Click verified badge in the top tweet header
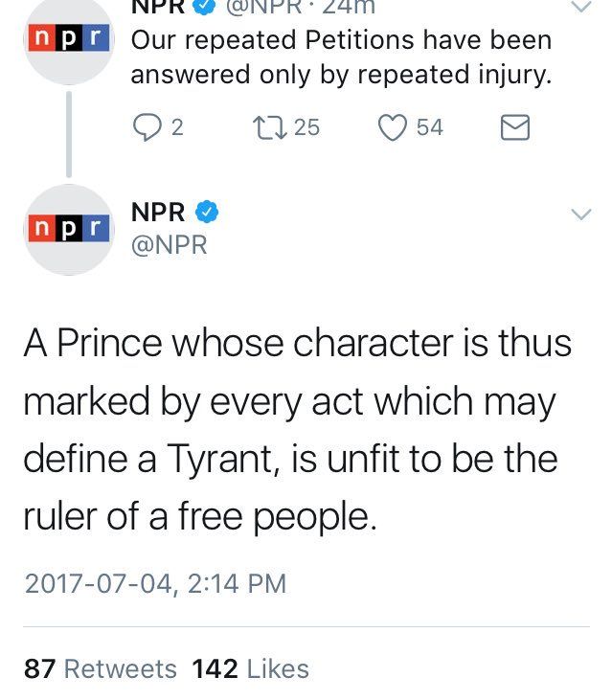 pos(204,6)
